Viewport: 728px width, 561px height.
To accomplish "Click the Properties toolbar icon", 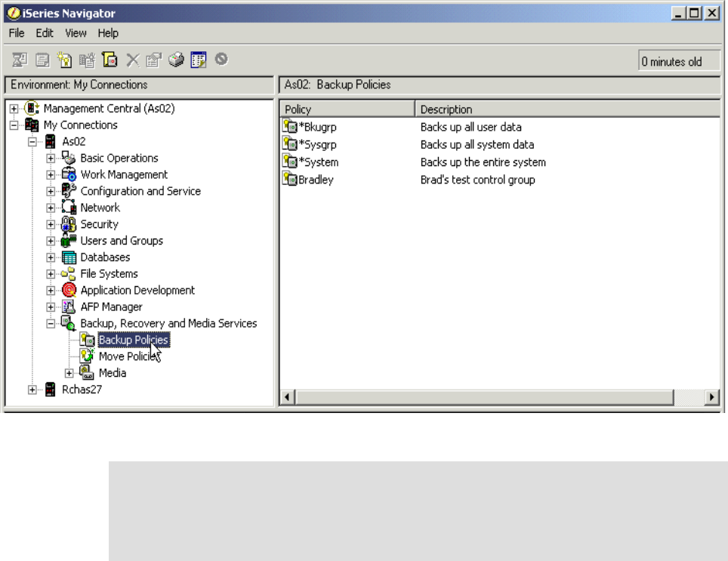I will click(153, 60).
